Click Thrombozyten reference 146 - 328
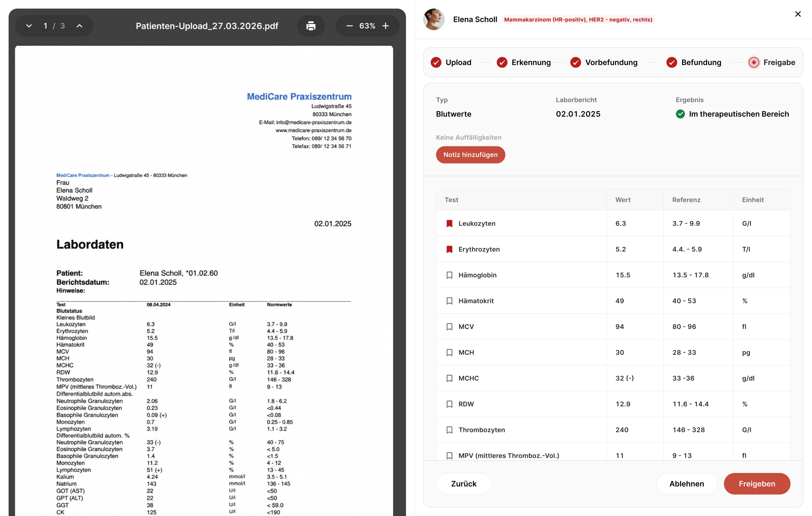The width and height of the screenshot is (812, 516). [x=689, y=430]
